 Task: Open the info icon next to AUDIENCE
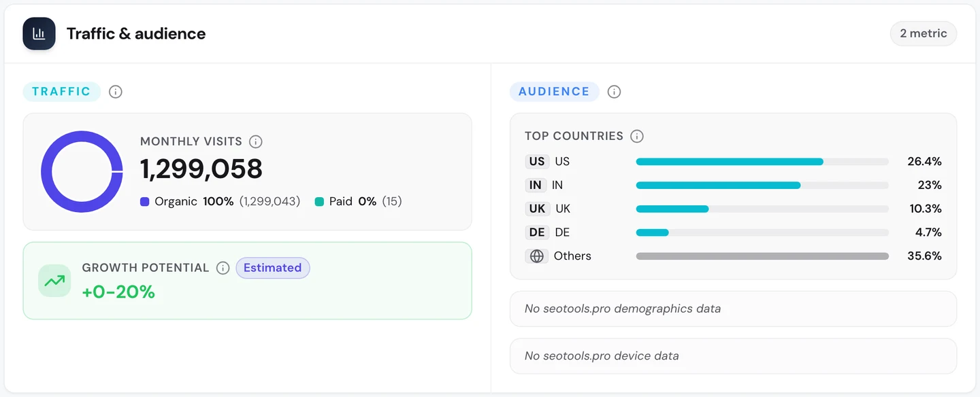click(614, 92)
